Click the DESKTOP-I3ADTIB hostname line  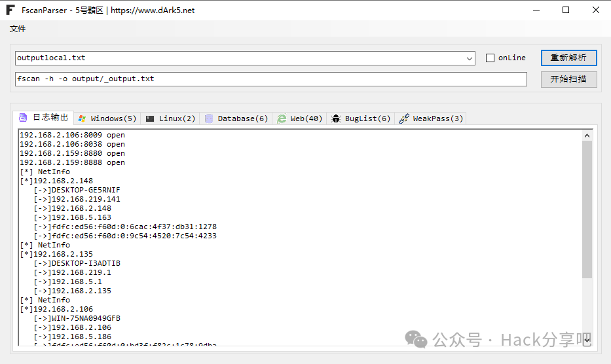pos(77,263)
